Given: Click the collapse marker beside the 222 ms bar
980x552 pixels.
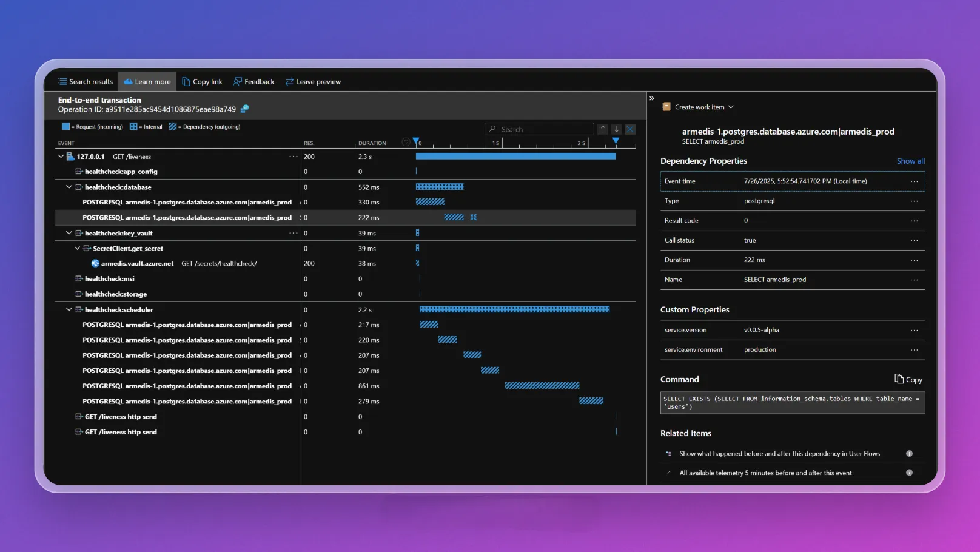Looking at the screenshot, I should (474, 217).
